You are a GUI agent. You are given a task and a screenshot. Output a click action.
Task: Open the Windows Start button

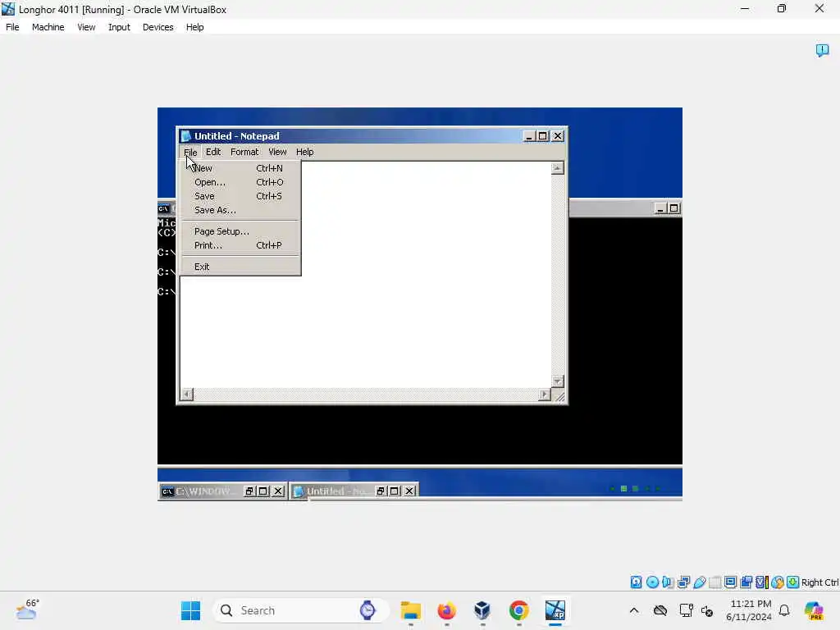(190, 610)
